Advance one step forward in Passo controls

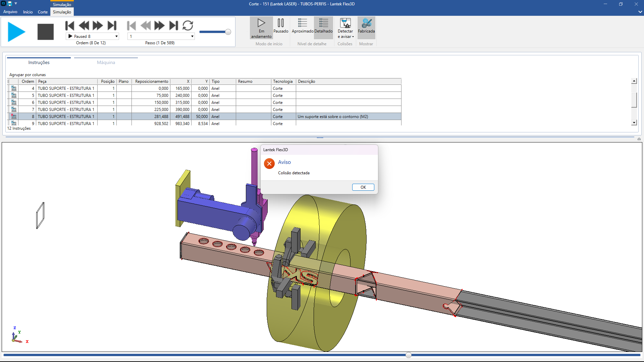159,25
